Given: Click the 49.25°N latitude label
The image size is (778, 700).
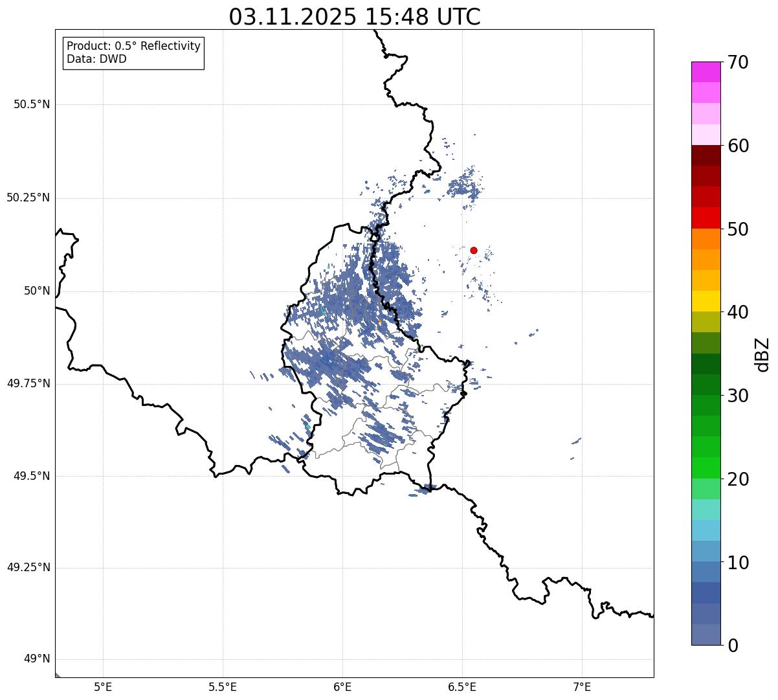Looking at the screenshot, I should point(28,567).
